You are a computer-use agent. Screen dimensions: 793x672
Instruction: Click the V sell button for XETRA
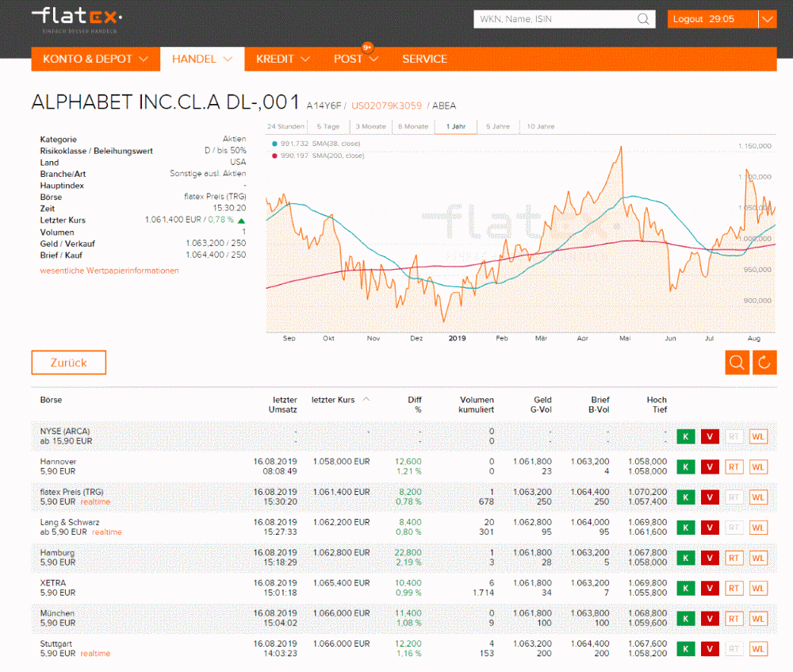710,589
